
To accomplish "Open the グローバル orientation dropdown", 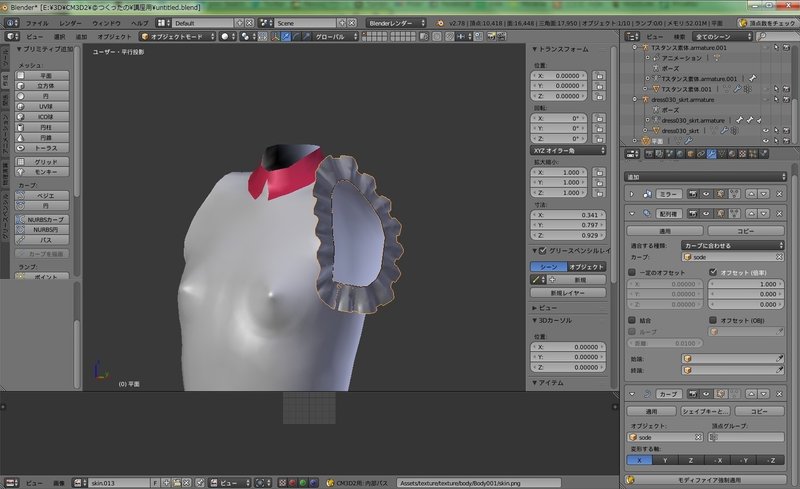I will click(x=336, y=37).
